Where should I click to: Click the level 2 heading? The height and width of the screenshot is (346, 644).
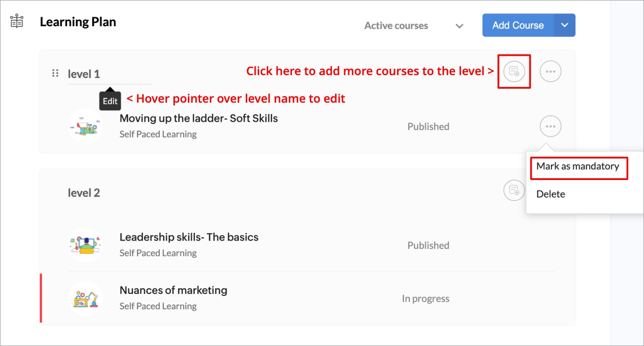point(84,193)
